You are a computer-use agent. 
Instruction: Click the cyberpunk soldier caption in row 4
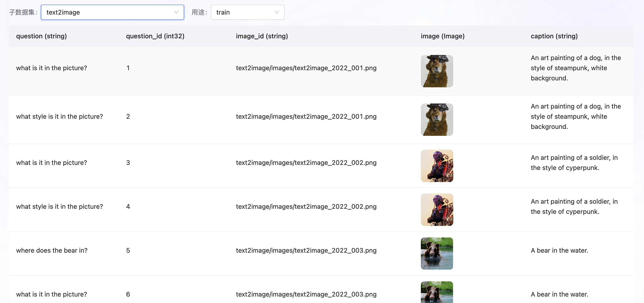[574, 206]
